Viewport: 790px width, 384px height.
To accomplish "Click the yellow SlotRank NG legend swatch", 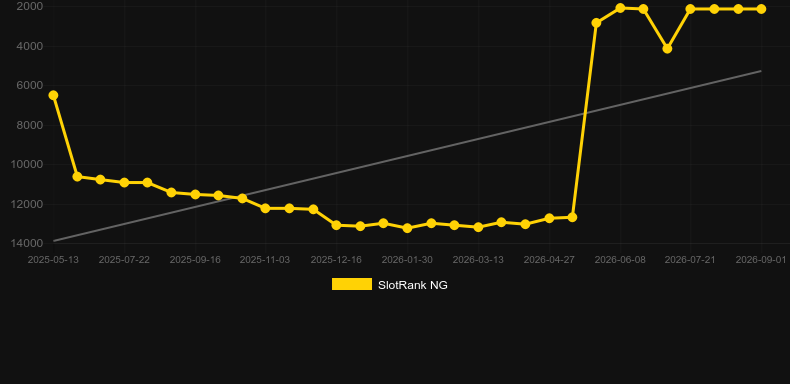I will click(x=352, y=284).
